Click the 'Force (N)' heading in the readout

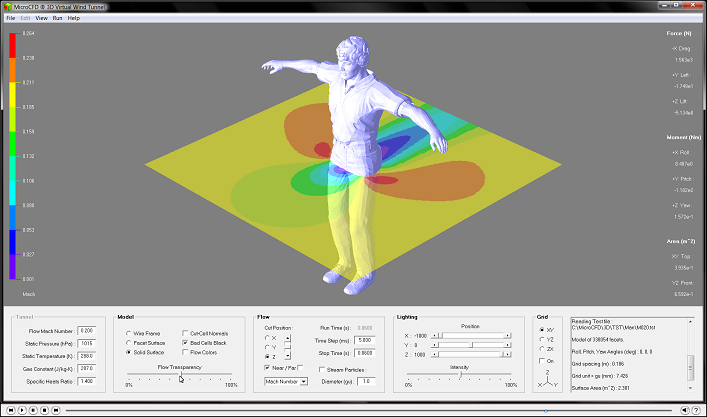coord(679,33)
